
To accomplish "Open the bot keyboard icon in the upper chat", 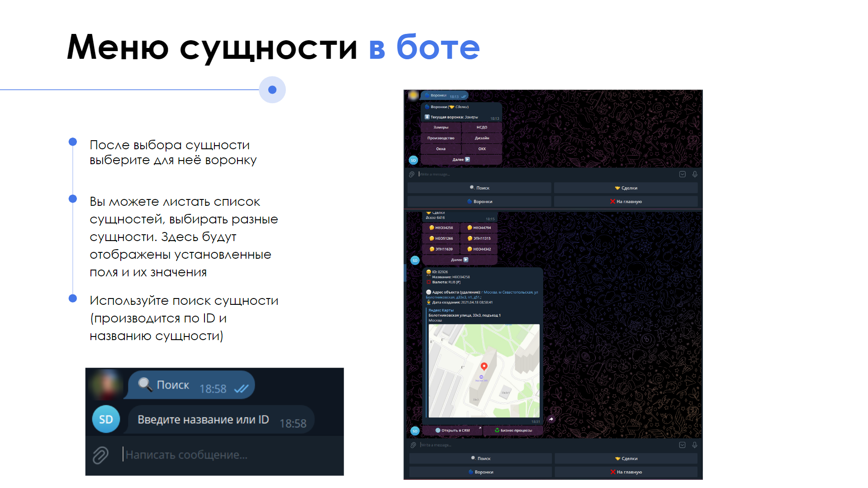I will (683, 174).
